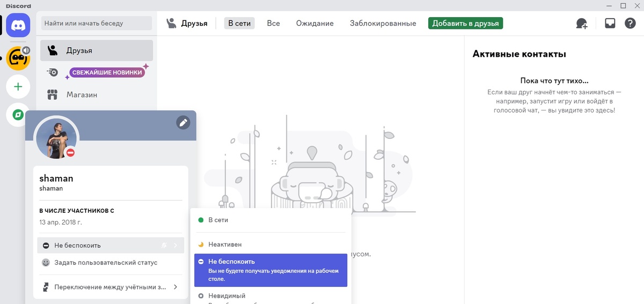Screen dimensions: 644x304
Task: Switch to the В сети tab
Action: (239, 23)
